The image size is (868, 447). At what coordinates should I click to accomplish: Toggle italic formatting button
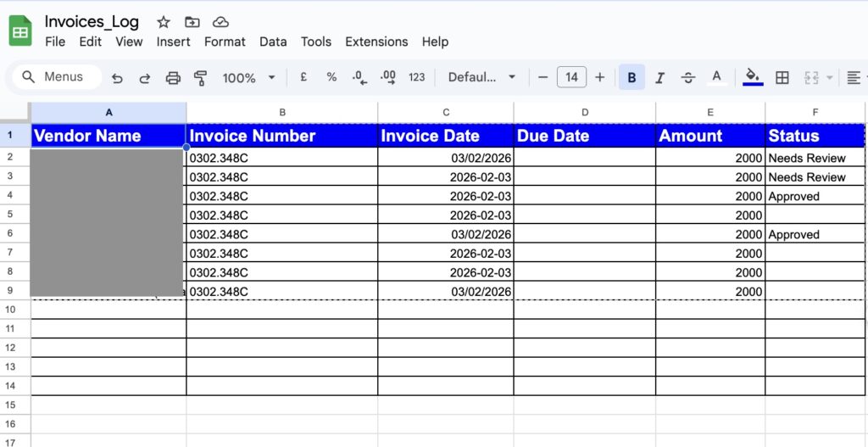(660, 77)
